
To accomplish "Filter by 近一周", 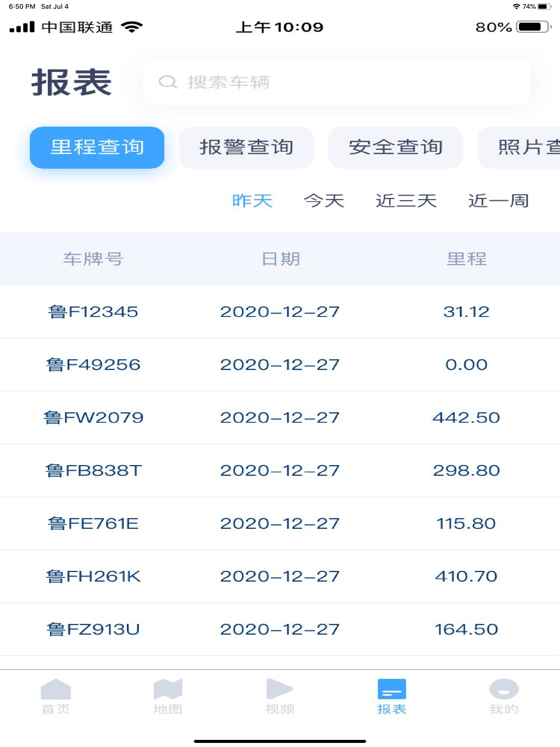I will [x=498, y=201].
